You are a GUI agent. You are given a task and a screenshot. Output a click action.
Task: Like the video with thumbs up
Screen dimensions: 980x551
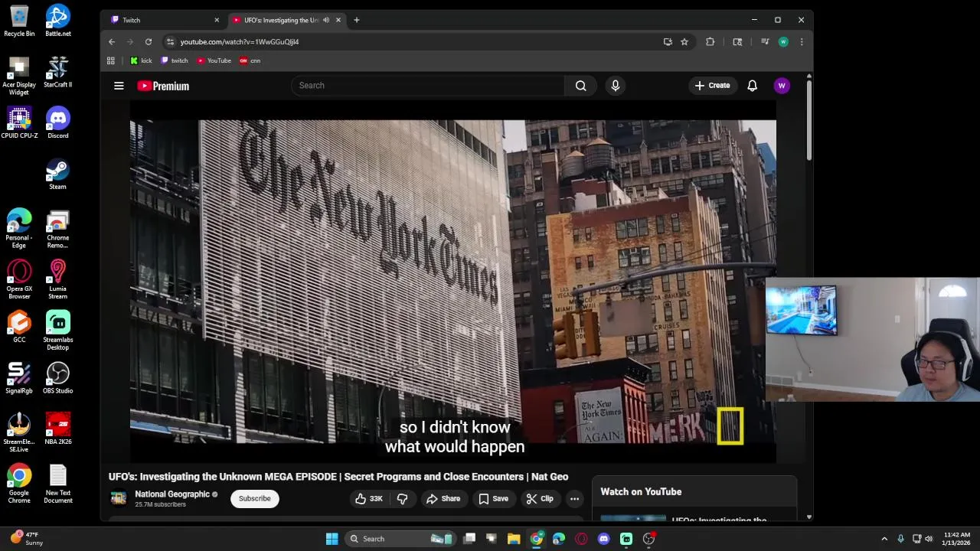point(369,499)
